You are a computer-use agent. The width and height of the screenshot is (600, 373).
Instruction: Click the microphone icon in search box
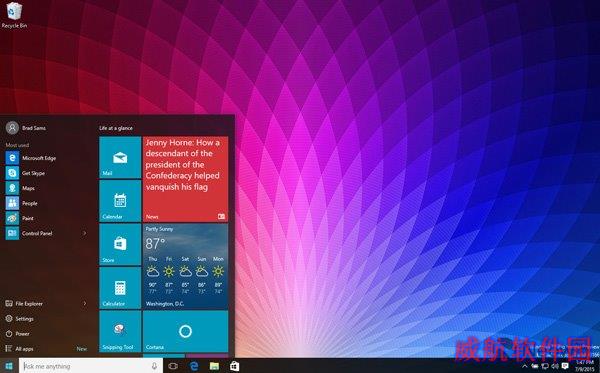(154, 366)
